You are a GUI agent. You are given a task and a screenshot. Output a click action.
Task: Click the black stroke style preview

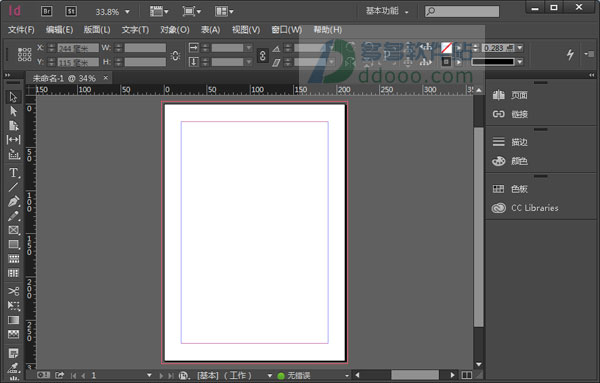click(493, 62)
